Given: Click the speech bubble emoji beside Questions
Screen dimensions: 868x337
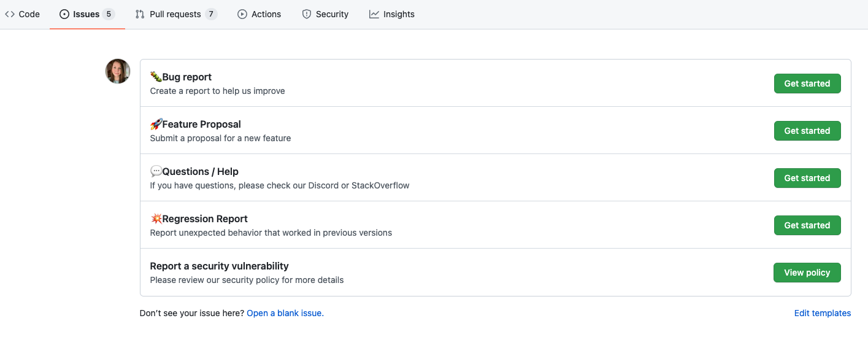Looking at the screenshot, I should point(156,171).
